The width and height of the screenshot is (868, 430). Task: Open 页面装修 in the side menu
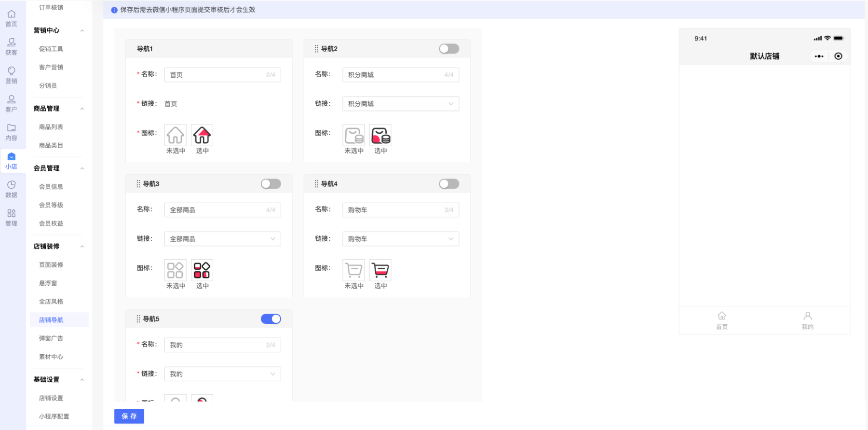click(x=51, y=265)
